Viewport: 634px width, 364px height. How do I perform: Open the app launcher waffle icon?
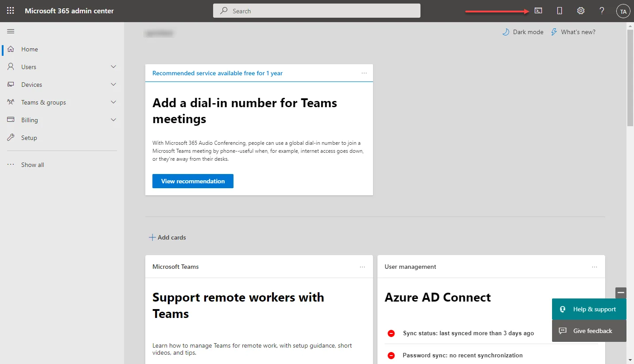tap(11, 11)
